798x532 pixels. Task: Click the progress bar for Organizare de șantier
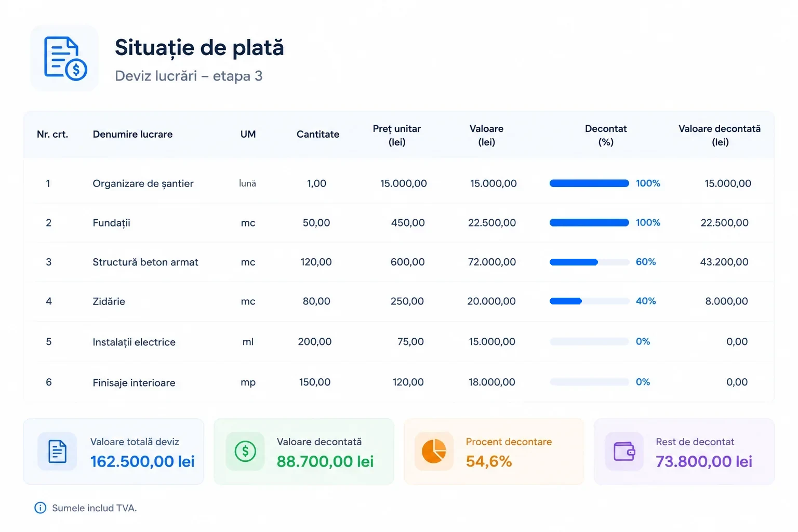589,183
